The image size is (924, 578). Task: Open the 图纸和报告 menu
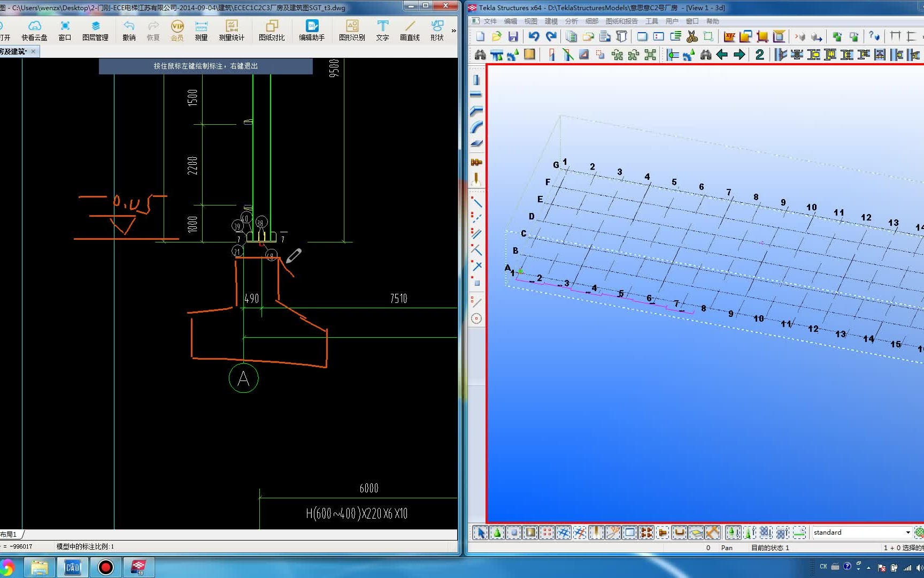tap(621, 21)
